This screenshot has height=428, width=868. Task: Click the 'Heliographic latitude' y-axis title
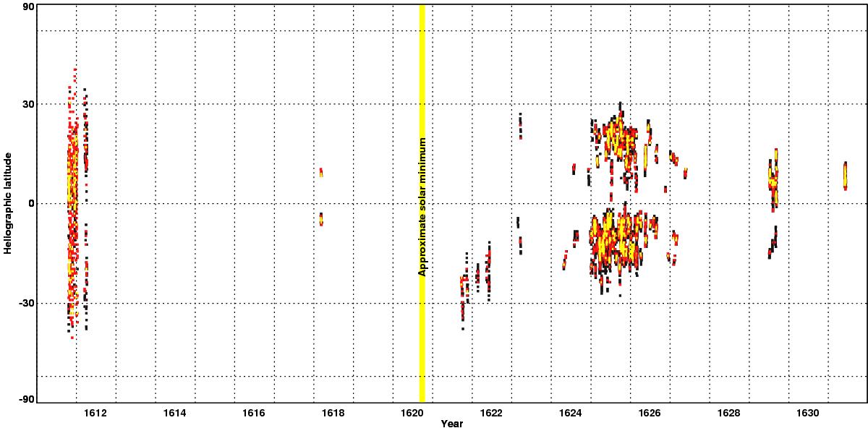(9, 202)
